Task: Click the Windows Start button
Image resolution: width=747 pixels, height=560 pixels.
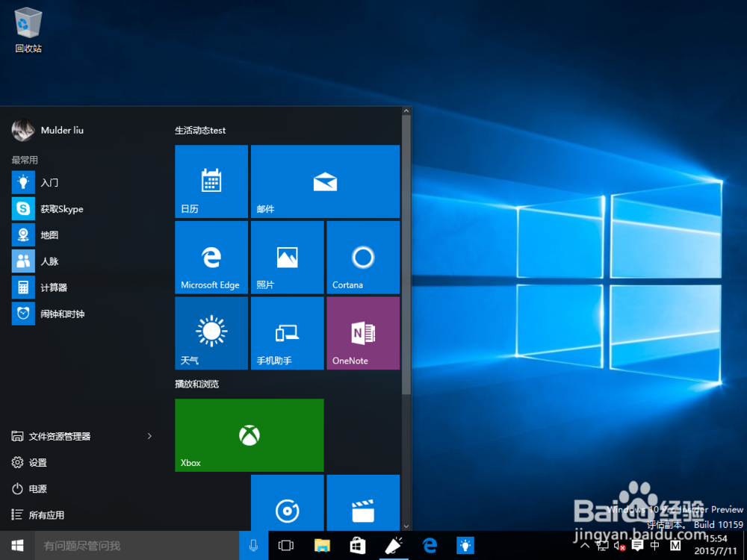Action: [17, 545]
